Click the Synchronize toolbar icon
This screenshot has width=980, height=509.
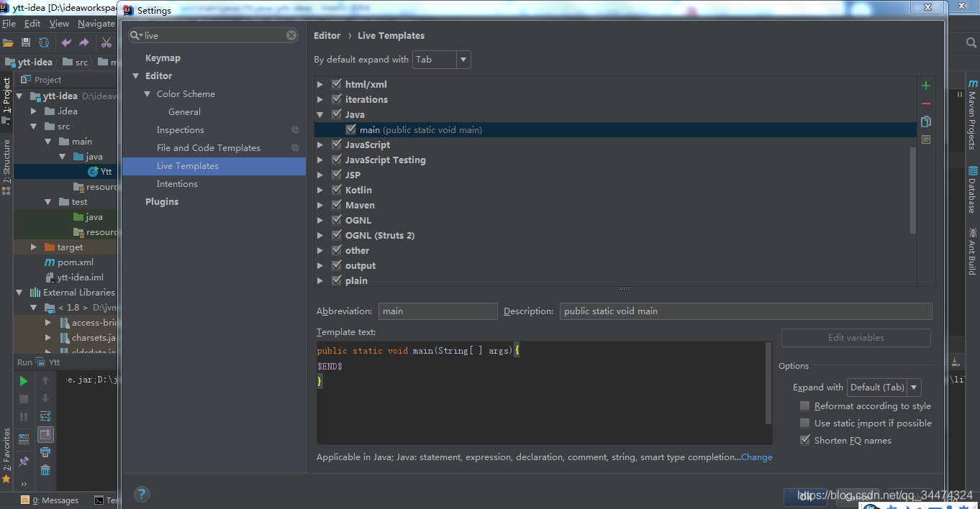[44, 43]
